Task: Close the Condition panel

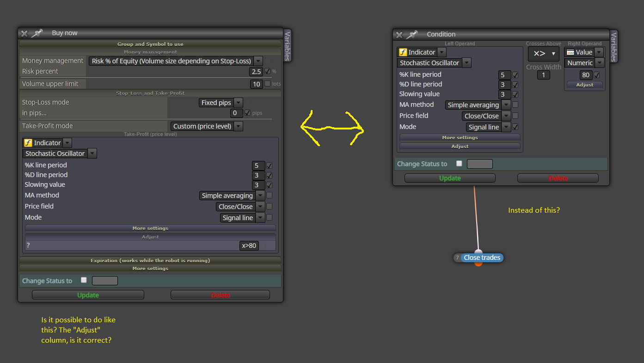Action: (x=399, y=35)
